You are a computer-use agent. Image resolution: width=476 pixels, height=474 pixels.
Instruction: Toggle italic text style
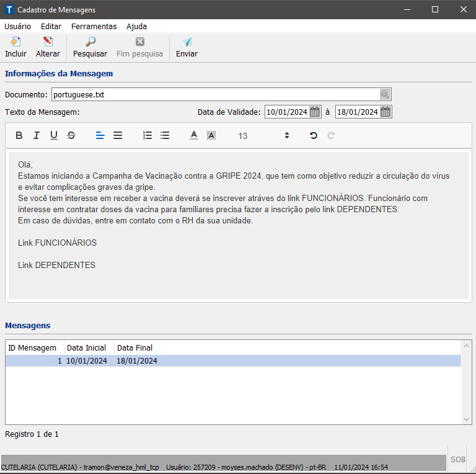[37, 135]
